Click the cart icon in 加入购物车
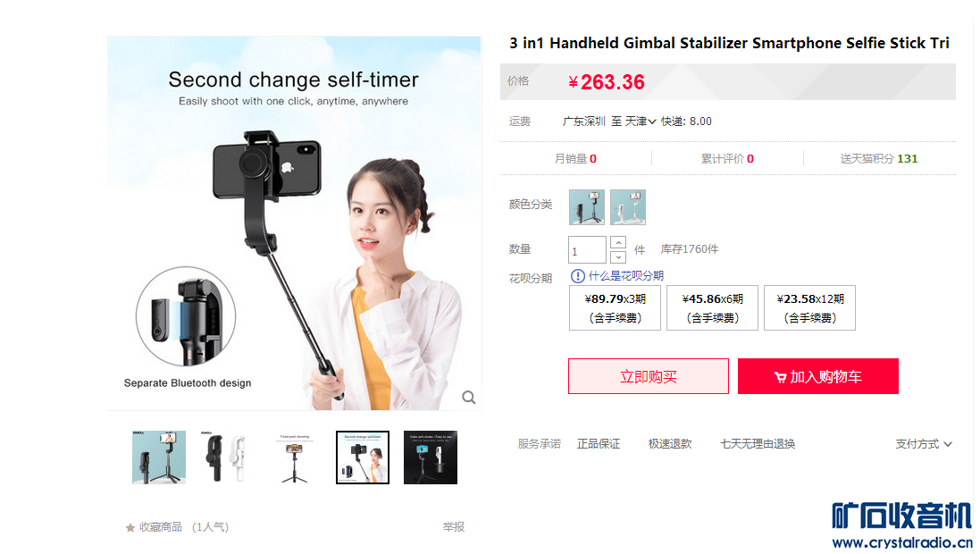980x554 pixels. [x=780, y=377]
